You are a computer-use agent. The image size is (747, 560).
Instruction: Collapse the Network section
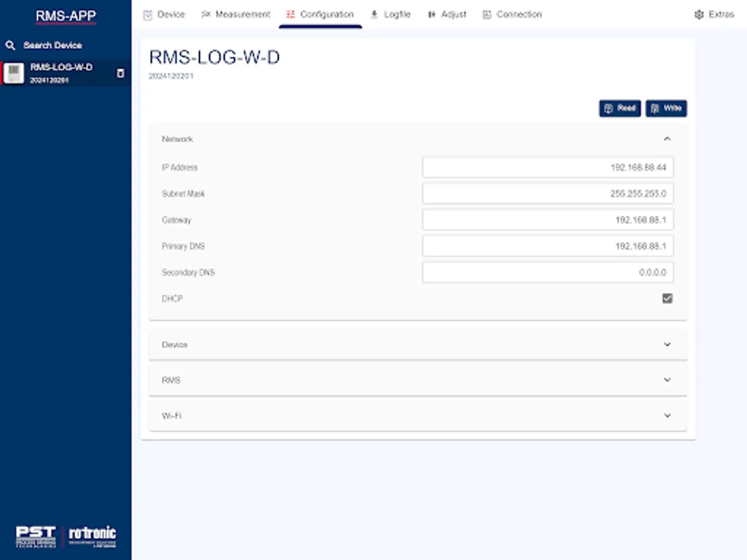(x=667, y=138)
